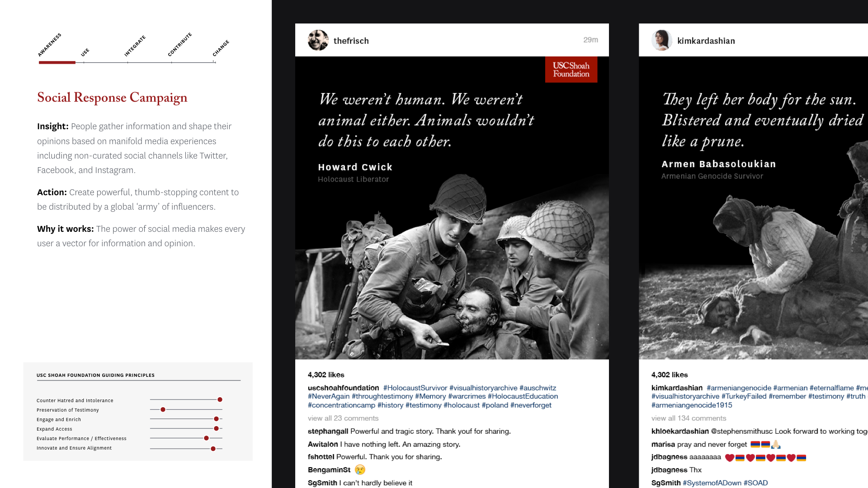Open the #NeverAgain hashtag
This screenshot has height=488, width=868.
[329, 396]
